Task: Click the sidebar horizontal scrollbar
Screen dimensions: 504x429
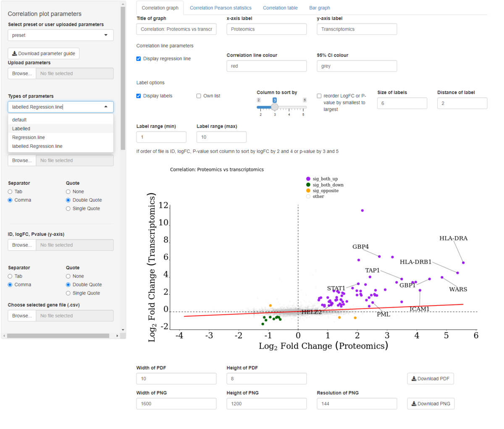Action: (58, 336)
